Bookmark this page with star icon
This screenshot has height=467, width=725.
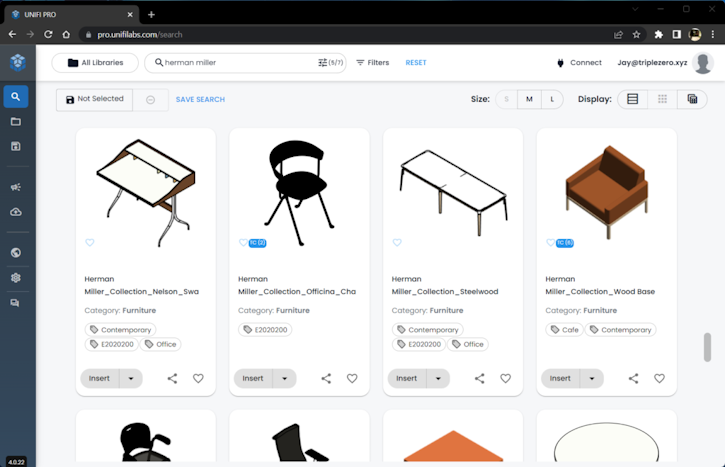tap(636, 35)
